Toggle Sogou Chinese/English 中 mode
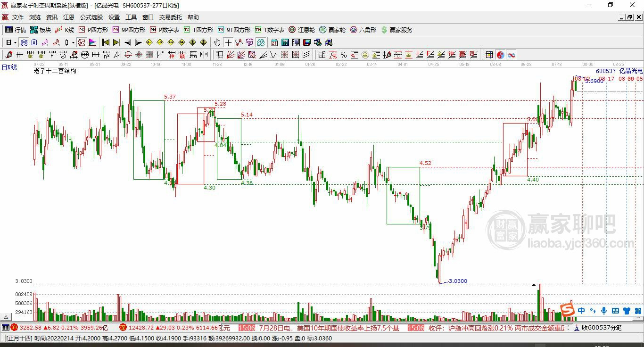644x347 pixels. click(581, 311)
